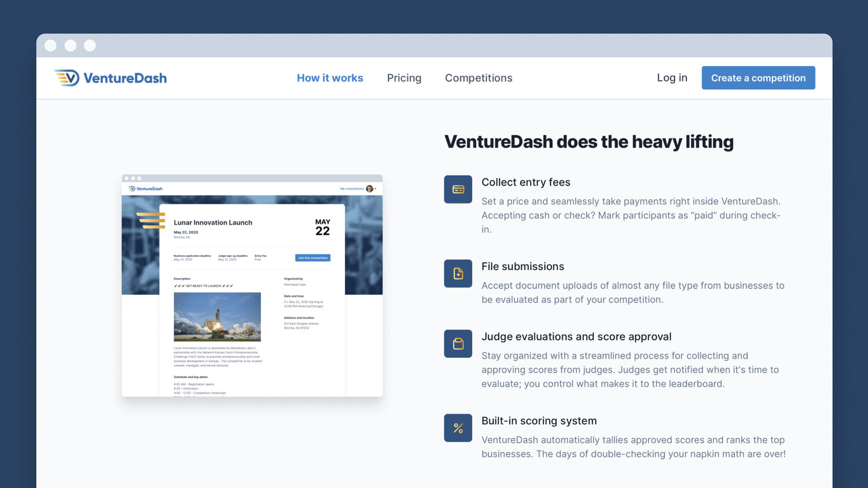Click the VentureDash logo in the header
Screen dimensions: 868x488
(x=111, y=78)
